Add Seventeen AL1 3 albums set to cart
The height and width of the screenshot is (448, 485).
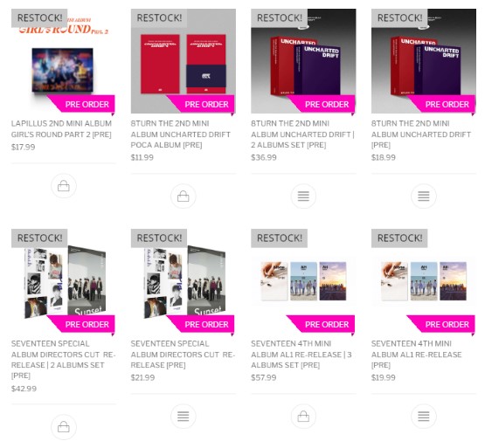303,416
